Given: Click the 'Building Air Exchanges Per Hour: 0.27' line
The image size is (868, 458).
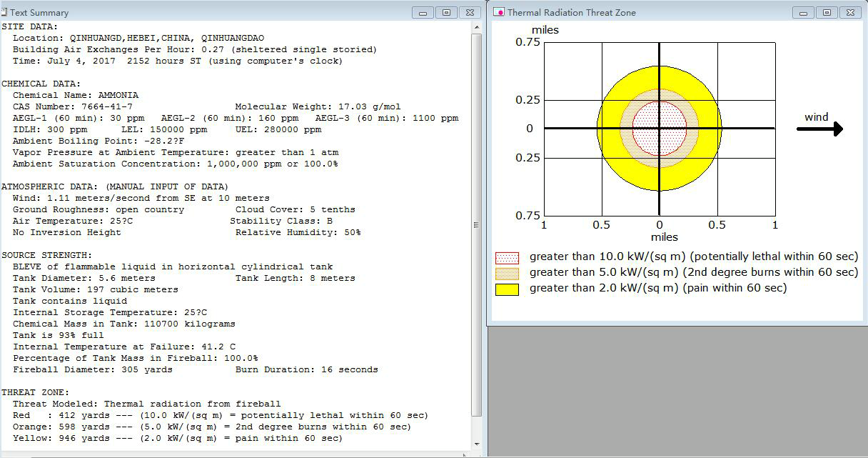Looking at the screenshot, I should click(x=195, y=49).
